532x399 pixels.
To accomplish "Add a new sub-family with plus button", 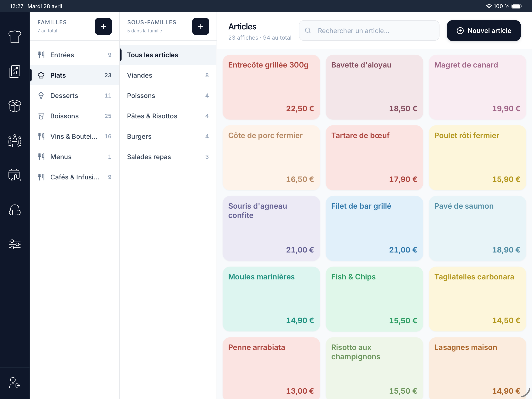I will pos(201,26).
